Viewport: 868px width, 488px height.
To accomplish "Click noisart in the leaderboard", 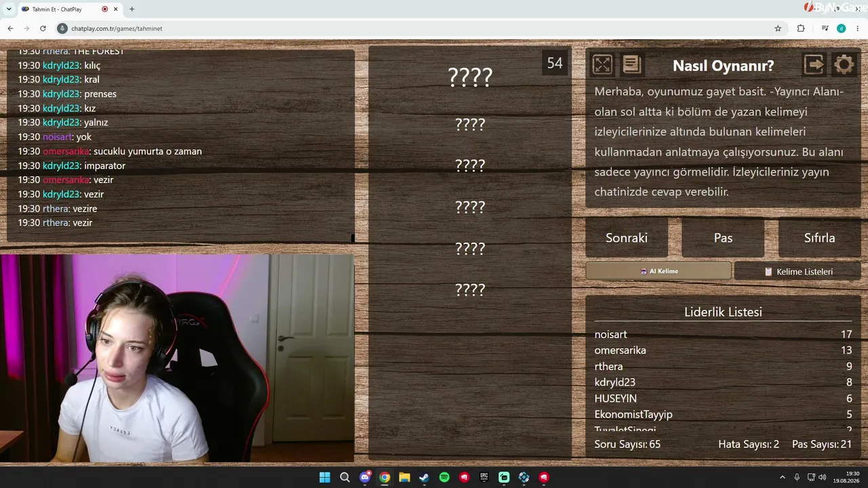I will point(610,334).
